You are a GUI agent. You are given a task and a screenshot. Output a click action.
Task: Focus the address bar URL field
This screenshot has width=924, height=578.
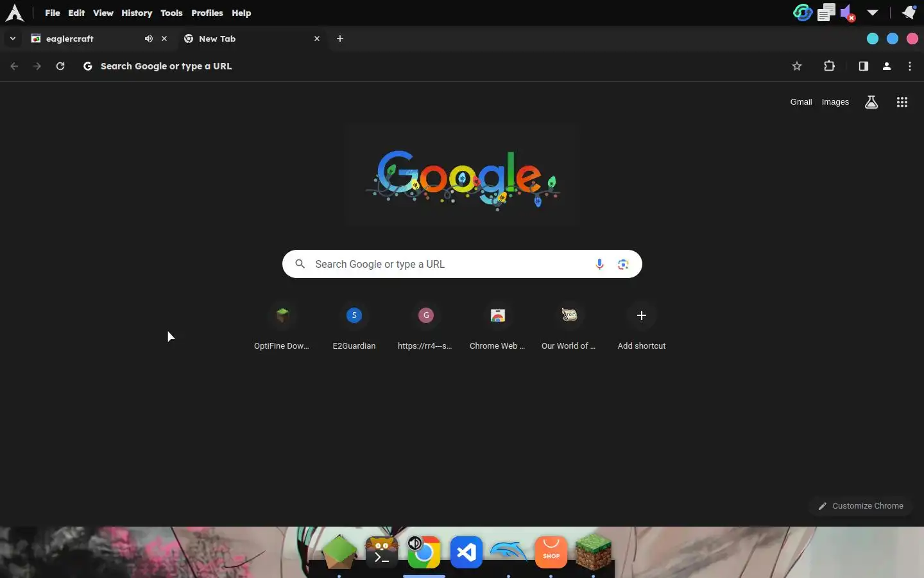[436, 66]
